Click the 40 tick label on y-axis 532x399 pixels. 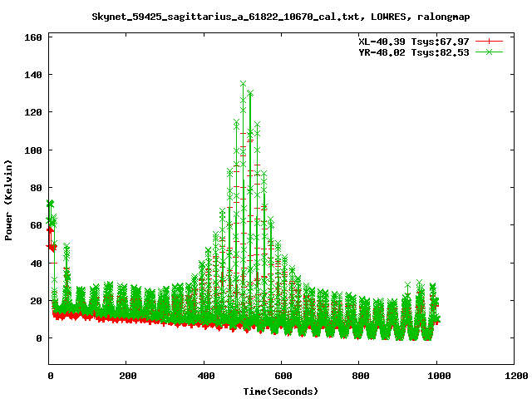36,264
